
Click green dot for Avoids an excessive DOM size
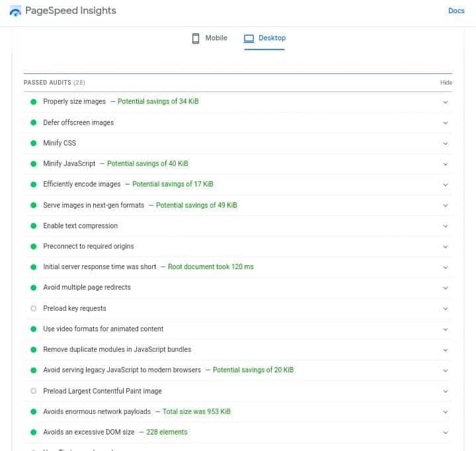34,432
